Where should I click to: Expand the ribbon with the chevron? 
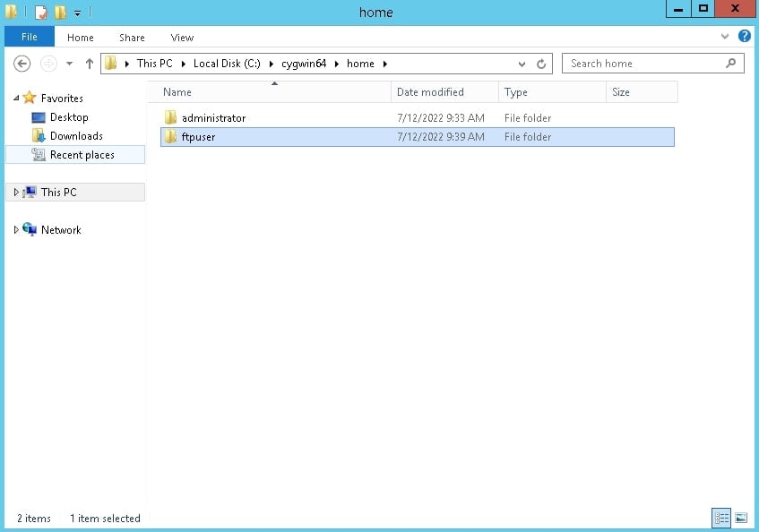(x=725, y=36)
